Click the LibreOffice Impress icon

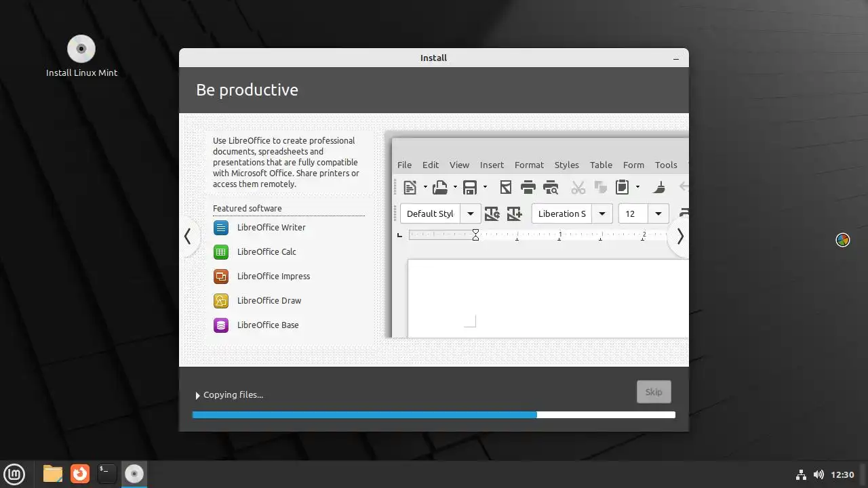point(221,277)
